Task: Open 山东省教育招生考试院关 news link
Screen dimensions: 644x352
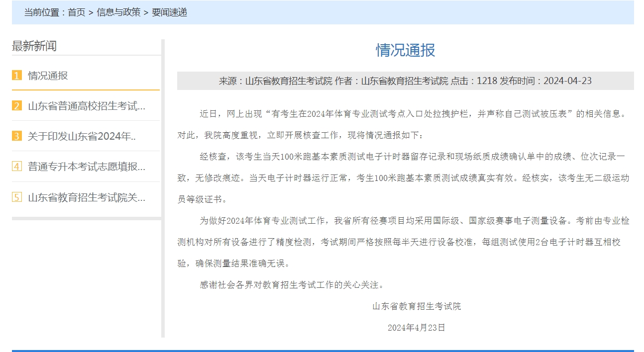Action: [87, 197]
